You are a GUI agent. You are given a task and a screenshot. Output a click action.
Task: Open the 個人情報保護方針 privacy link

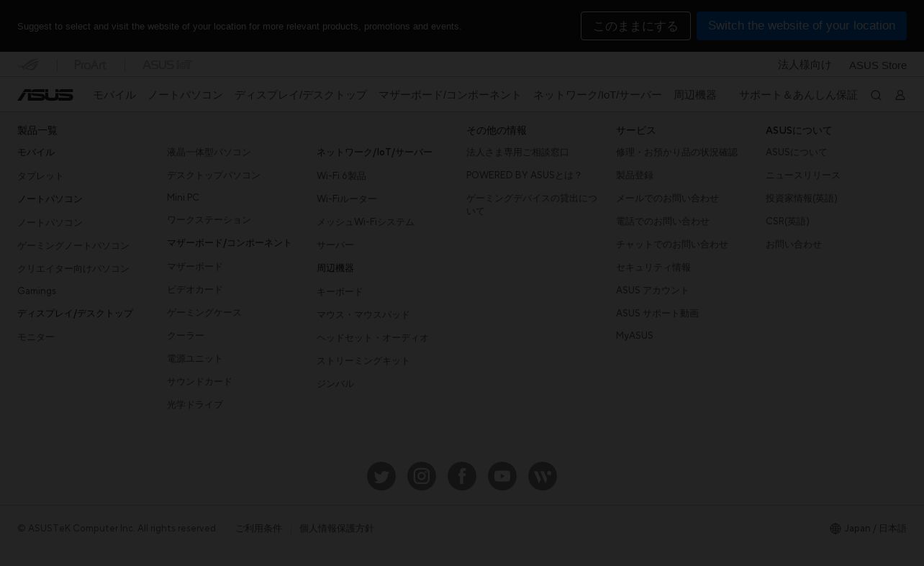click(x=337, y=529)
